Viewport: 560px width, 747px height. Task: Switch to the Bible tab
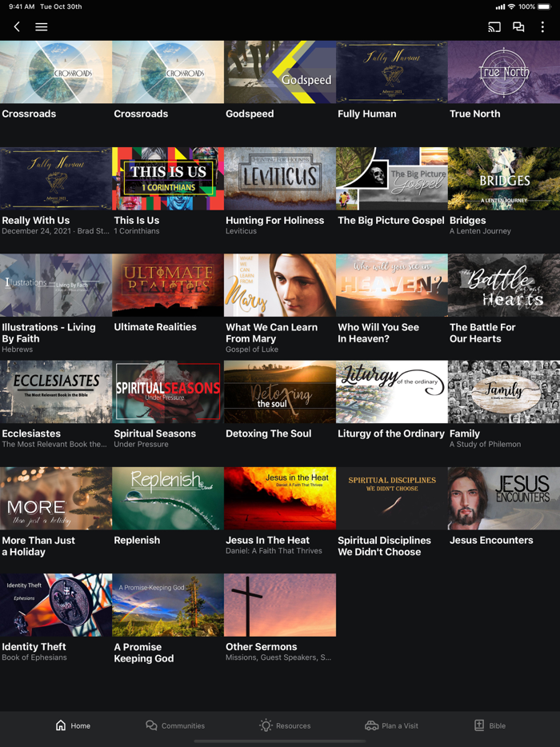tap(489, 725)
